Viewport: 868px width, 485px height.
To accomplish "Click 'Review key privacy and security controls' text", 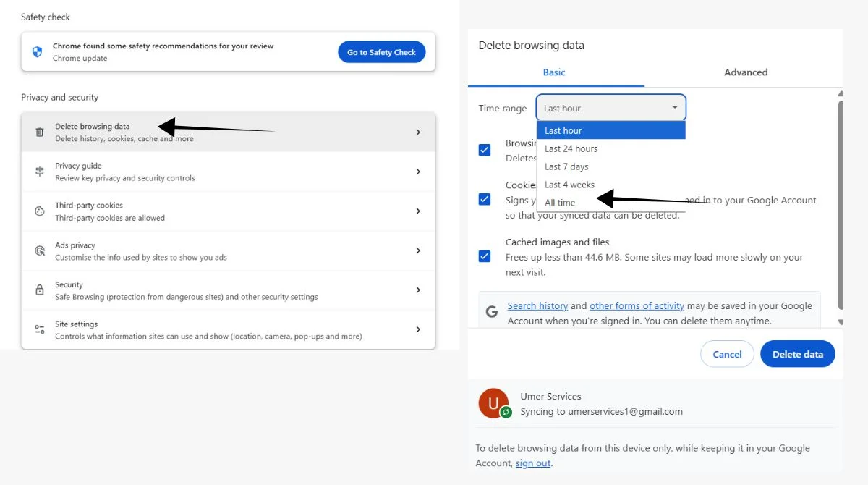I will 125,178.
